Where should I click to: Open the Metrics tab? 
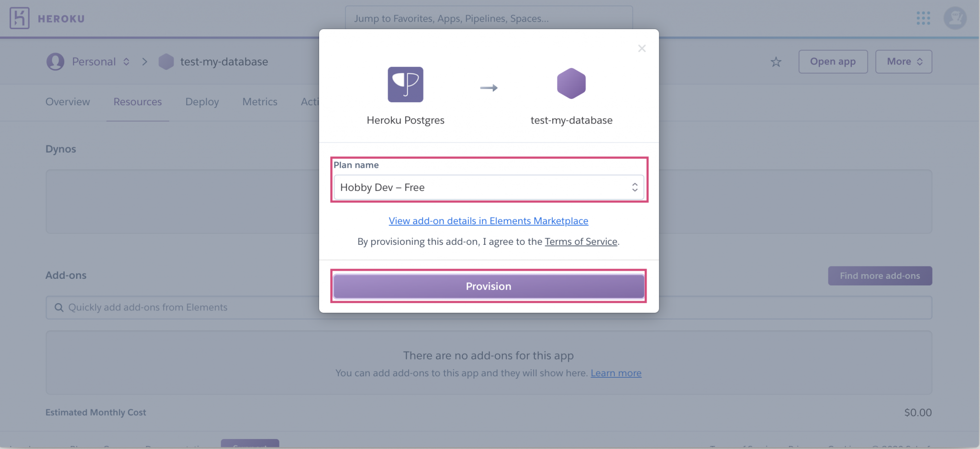point(260,101)
